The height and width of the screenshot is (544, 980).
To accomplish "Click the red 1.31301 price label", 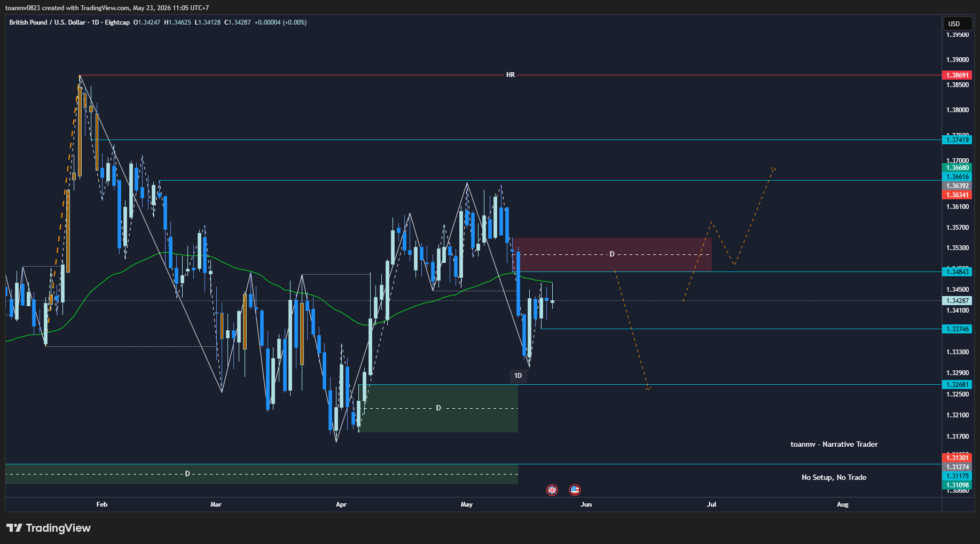I will click(x=957, y=458).
